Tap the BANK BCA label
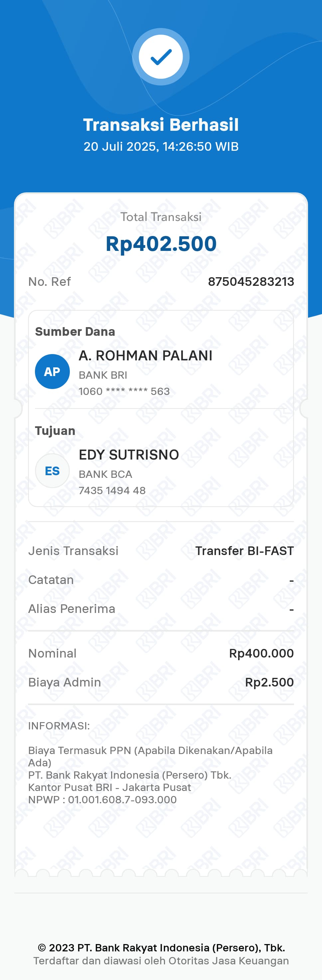Viewport: 322px width, 980px height. point(105,474)
